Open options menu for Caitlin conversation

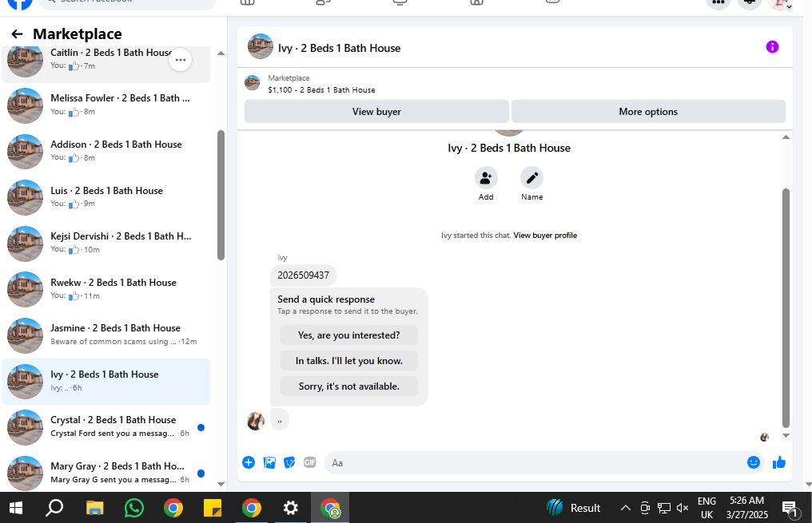pyautogui.click(x=180, y=60)
